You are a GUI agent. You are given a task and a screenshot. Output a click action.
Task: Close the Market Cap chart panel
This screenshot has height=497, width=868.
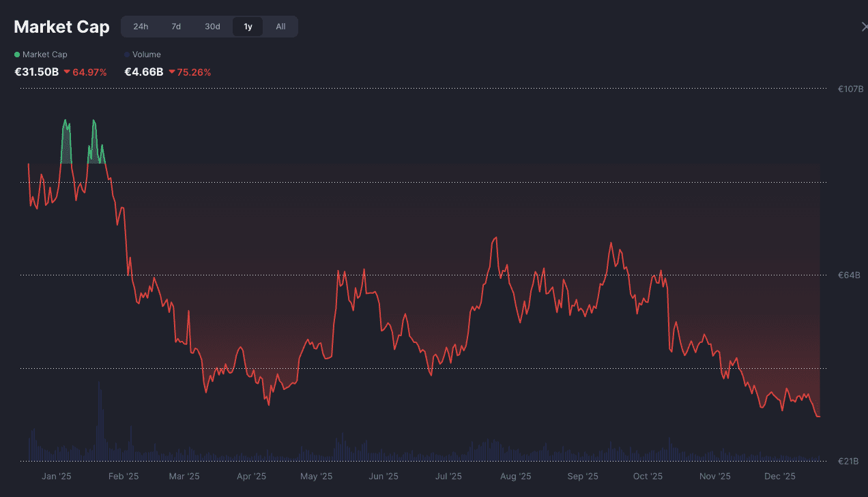(x=864, y=27)
